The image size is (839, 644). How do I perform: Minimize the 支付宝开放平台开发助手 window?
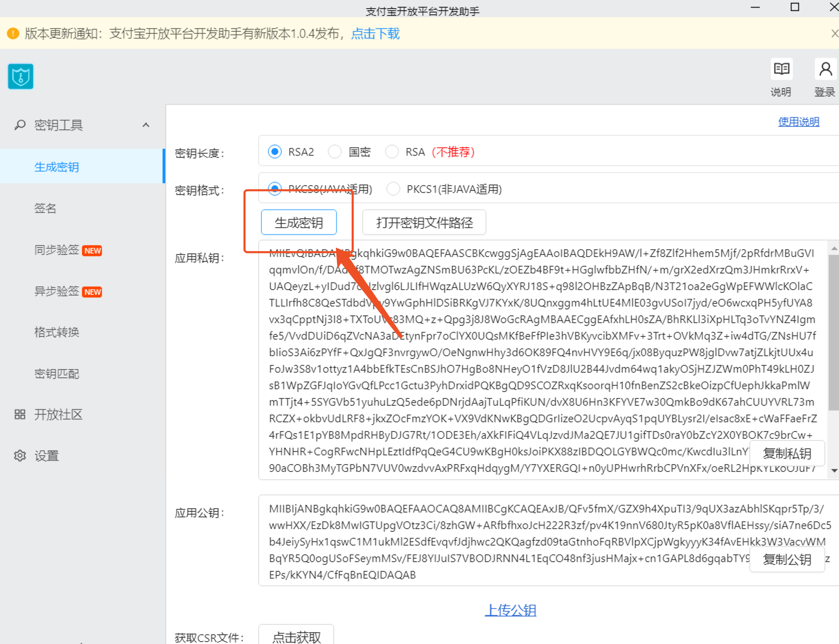pyautogui.click(x=755, y=7)
